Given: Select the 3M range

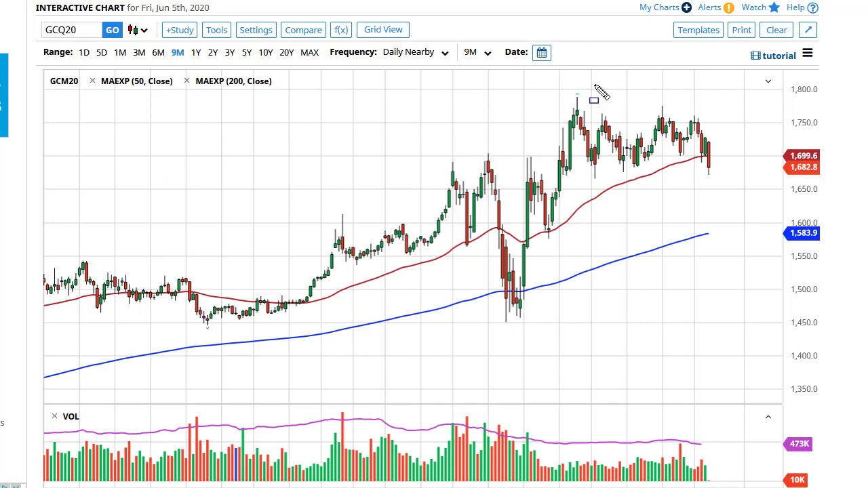Looking at the screenshot, I should click(x=139, y=52).
